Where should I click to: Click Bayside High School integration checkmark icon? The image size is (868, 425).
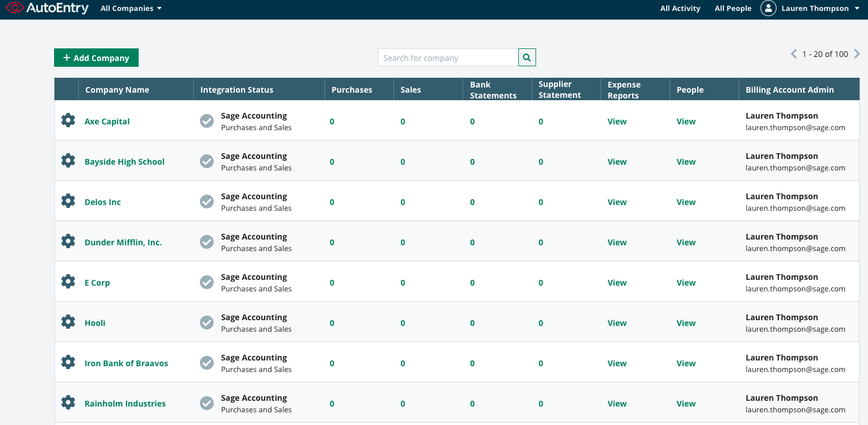pos(207,162)
